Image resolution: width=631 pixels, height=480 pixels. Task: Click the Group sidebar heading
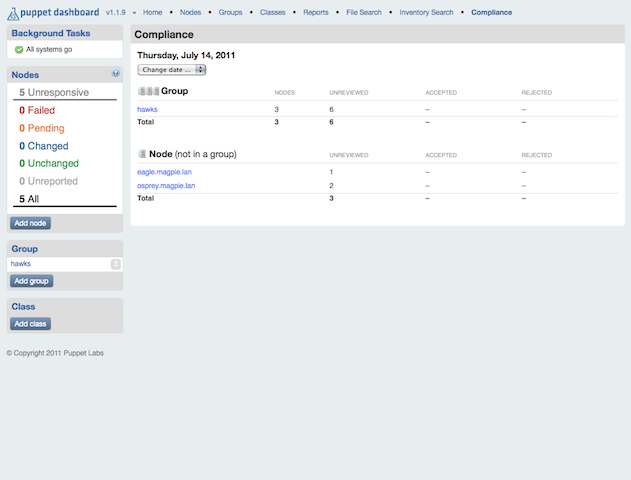pyautogui.click(x=25, y=249)
